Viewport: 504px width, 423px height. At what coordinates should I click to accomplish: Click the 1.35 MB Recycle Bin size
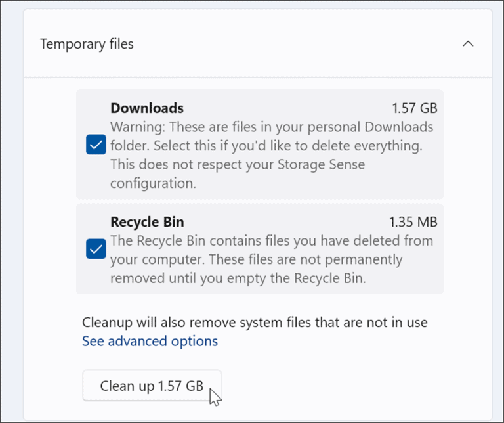click(413, 222)
